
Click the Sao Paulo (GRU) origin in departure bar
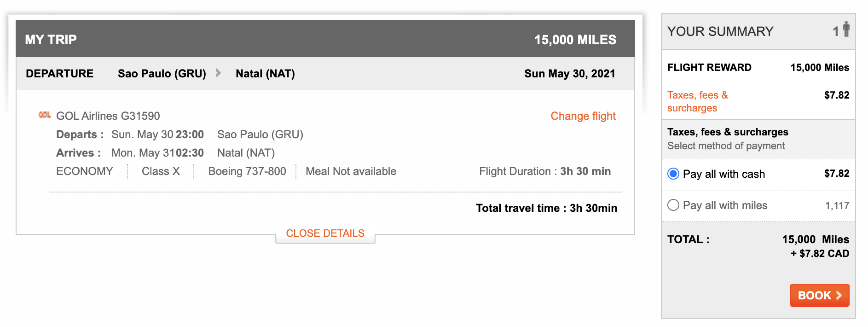(x=162, y=74)
